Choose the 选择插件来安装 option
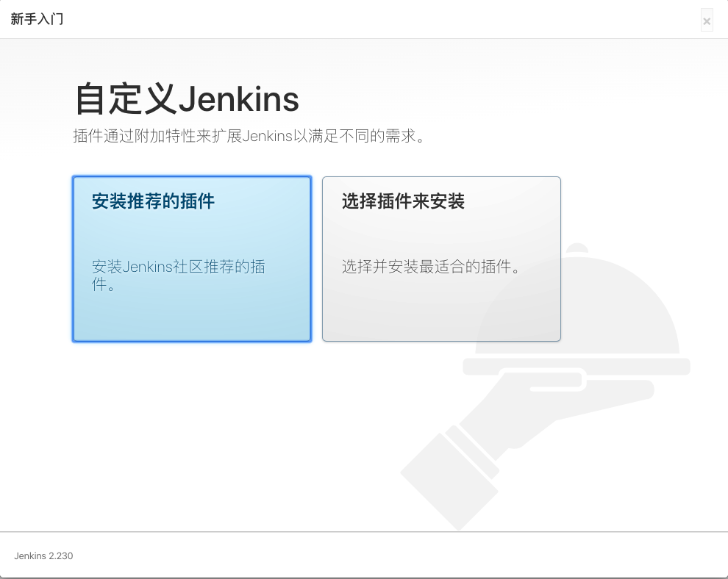The width and height of the screenshot is (728, 579). click(441, 259)
